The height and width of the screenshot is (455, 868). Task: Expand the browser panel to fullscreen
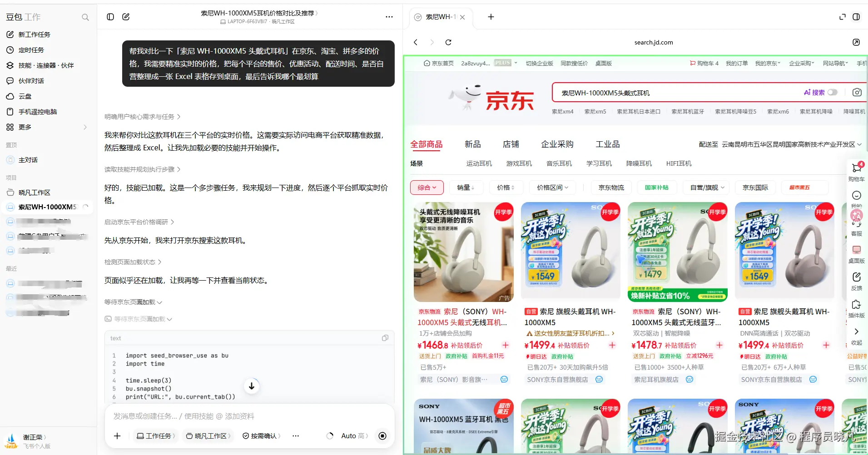[x=843, y=17]
